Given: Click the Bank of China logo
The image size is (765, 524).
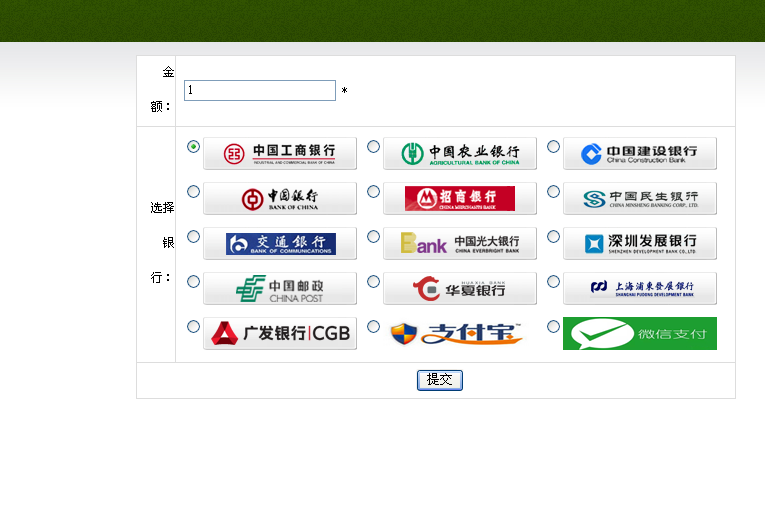Looking at the screenshot, I should pos(280,198).
